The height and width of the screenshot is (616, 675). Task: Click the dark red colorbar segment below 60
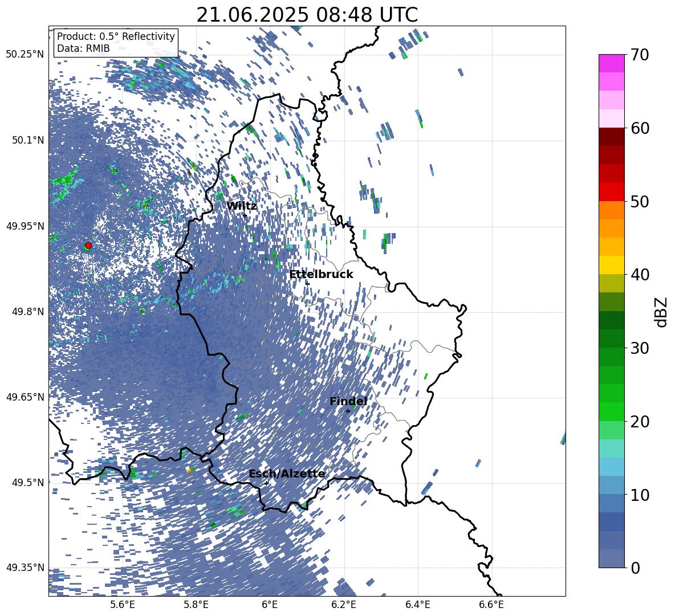[x=611, y=137]
